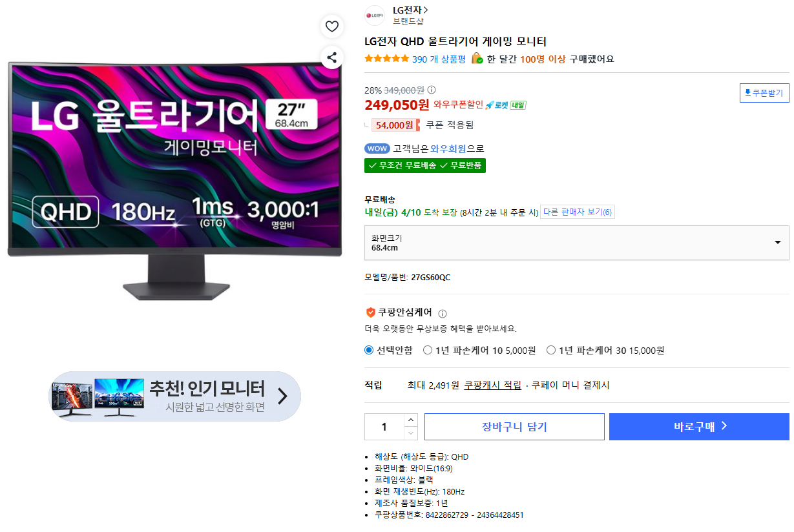Click the LG전자 brand logo
The image size is (794, 532).
click(x=375, y=15)
